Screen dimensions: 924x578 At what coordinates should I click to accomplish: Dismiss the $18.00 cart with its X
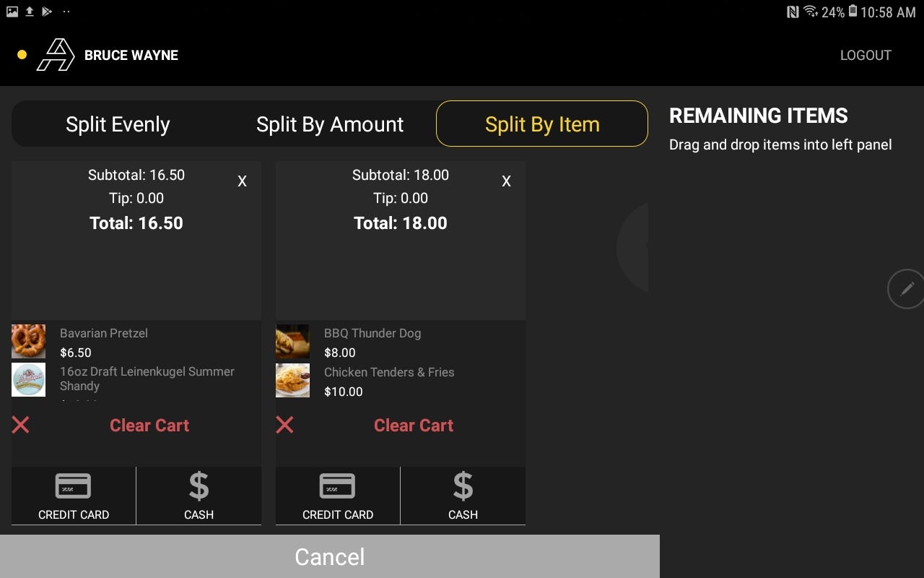[506, 181]
